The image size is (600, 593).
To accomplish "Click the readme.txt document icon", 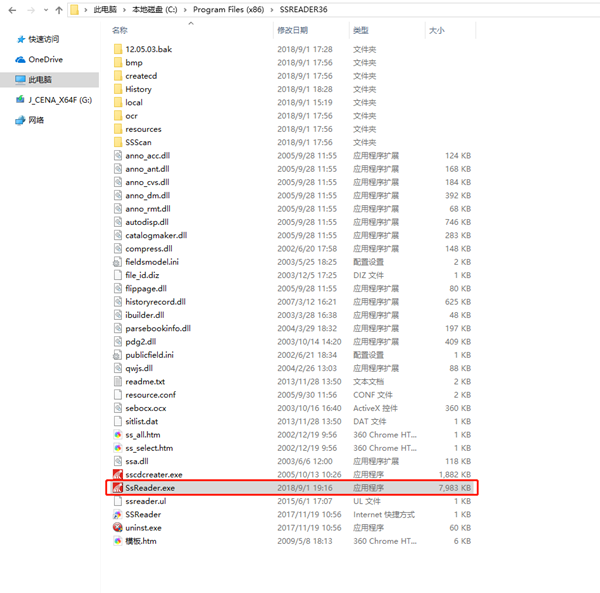I will tap(118, 381).
